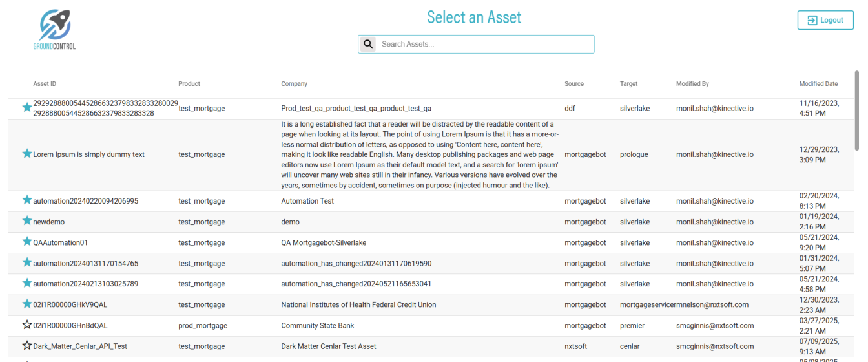Star the Dark_Matter_Cenlar_API_Test asset
Image resolution: width=868 pixels, height=362 pixels.
(27, 346)
